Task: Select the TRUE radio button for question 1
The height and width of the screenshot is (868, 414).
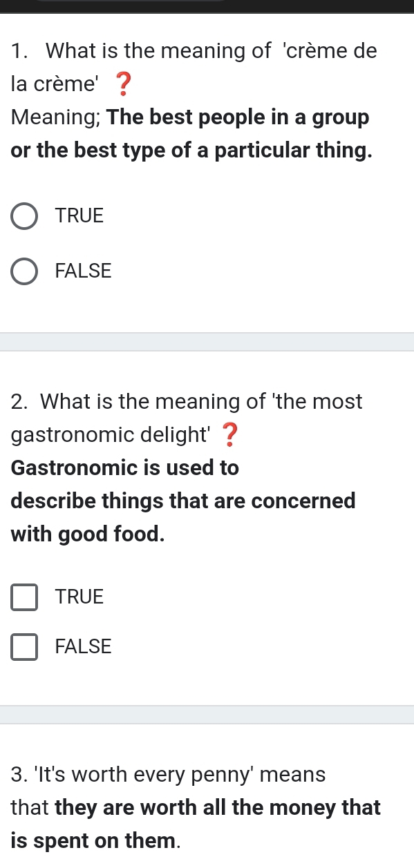Action: click(x=23, y=216)
